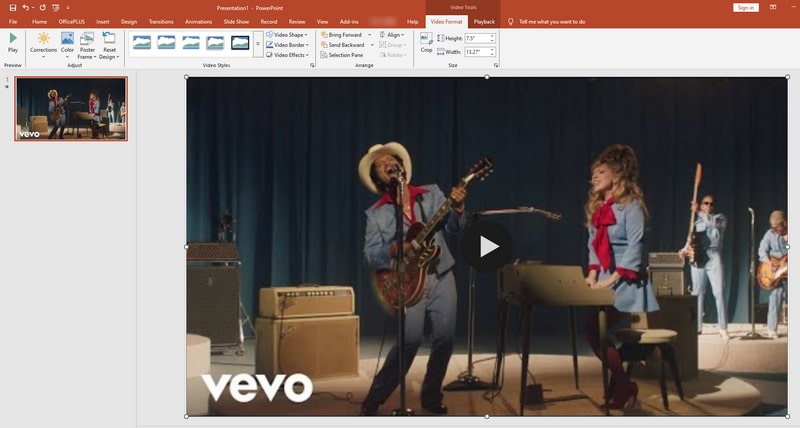The width and height of the screenshot is (800, 428).
Task: Switch to the Insert tab
Action: click(103, 22)
